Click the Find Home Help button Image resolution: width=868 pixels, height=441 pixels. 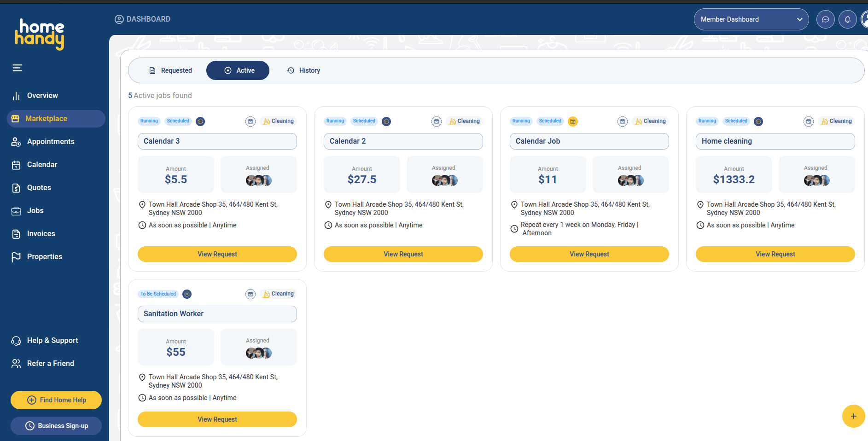pyautogui.click(x=56, y=400)
